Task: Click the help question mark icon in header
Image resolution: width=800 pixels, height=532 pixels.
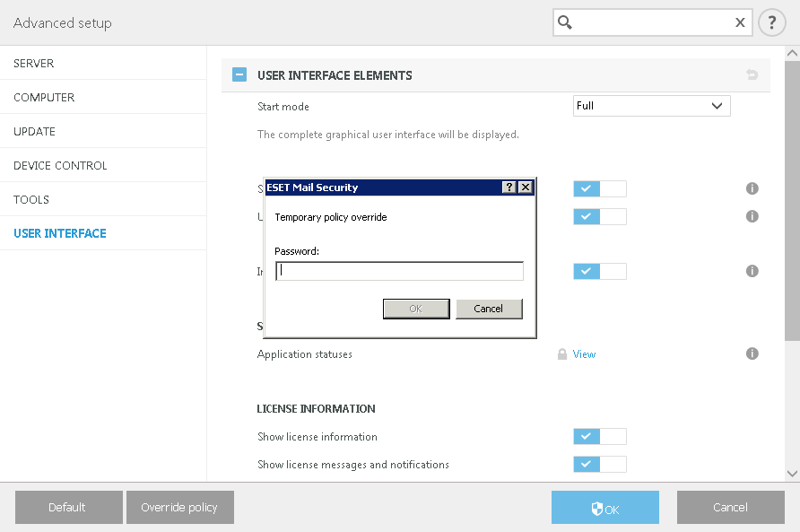Action: 771,22
